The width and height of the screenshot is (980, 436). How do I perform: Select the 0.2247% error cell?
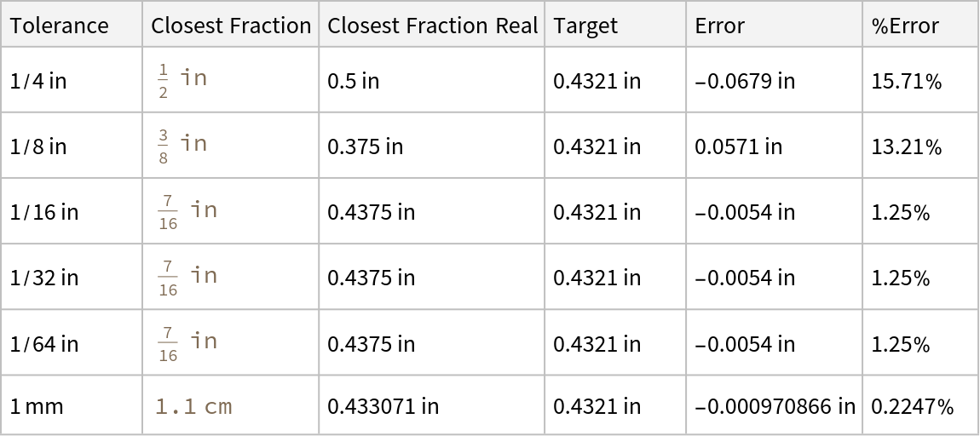click(912, 406)
